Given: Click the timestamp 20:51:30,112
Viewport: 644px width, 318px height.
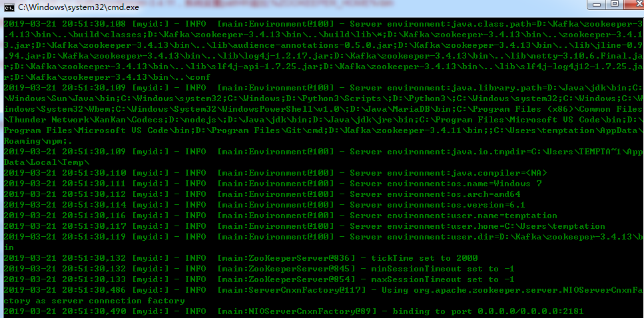Looking at the screenshot, I should (94, 194).
